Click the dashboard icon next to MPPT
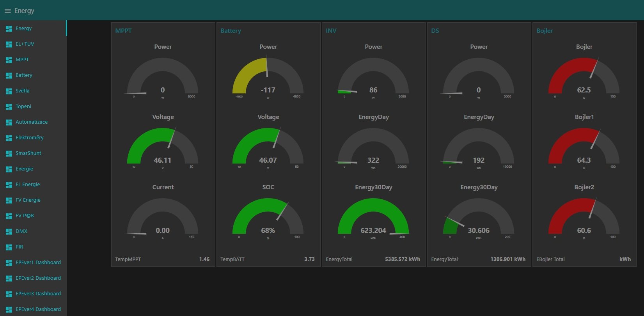Screen dimensions: 644x316 (9, 60)
